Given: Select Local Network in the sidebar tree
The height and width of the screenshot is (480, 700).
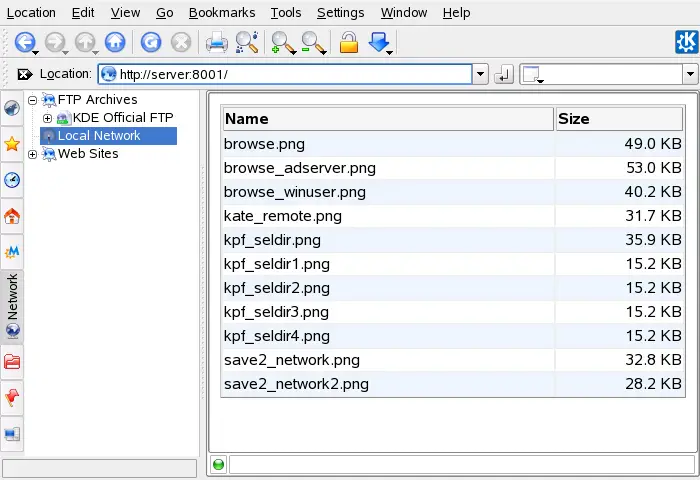Looking at the screenshot, I should click(x=99, y=136).
